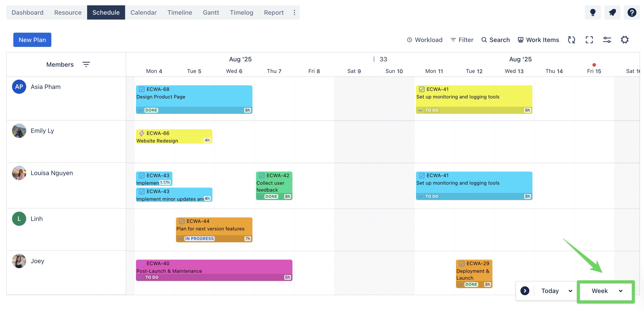644x313 pixels.
Task: Click the lightbulb tips icon
Action: point(592,12)
